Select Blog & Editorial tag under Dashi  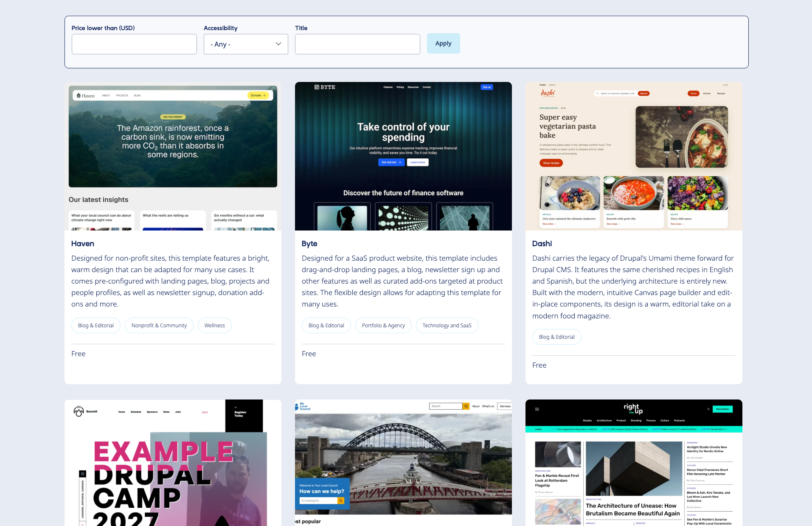click(x=557, y=337)
